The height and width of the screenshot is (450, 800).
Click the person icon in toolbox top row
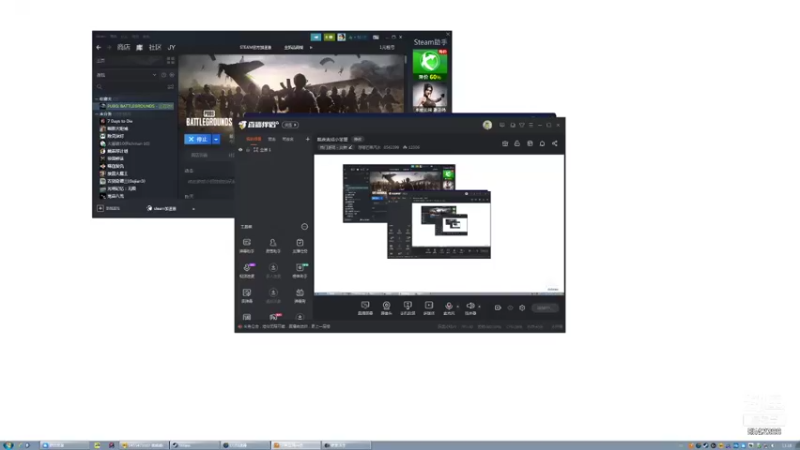tap(273, 245)
